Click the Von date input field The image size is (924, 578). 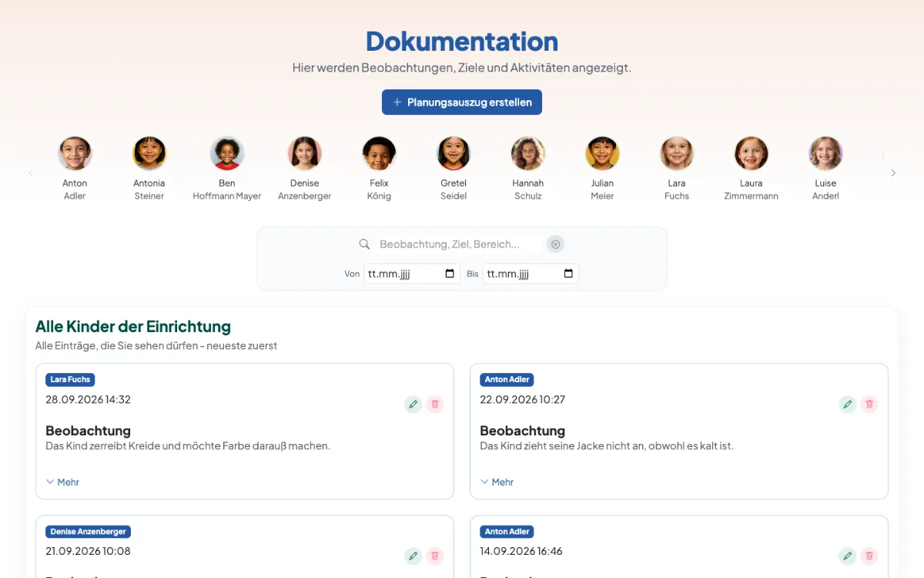(x=412, y=274)
